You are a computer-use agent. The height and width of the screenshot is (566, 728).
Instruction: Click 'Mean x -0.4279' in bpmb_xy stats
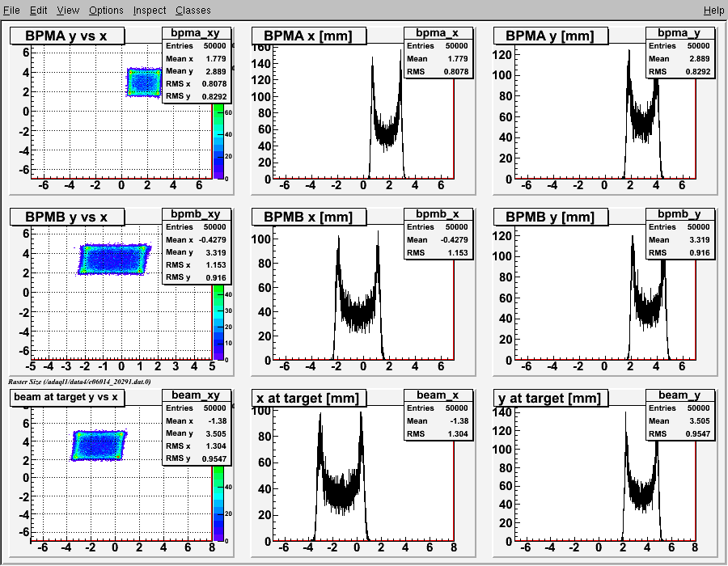[197, 240]
